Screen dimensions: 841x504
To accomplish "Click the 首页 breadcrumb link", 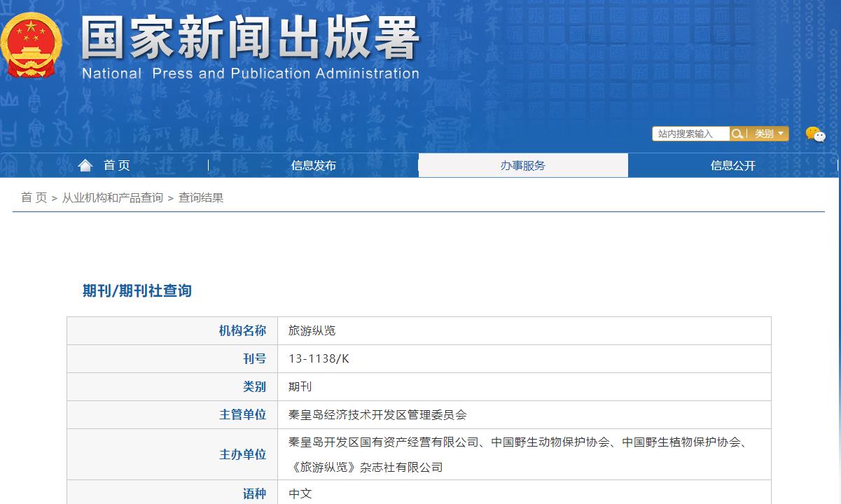I will click(34, 198).
